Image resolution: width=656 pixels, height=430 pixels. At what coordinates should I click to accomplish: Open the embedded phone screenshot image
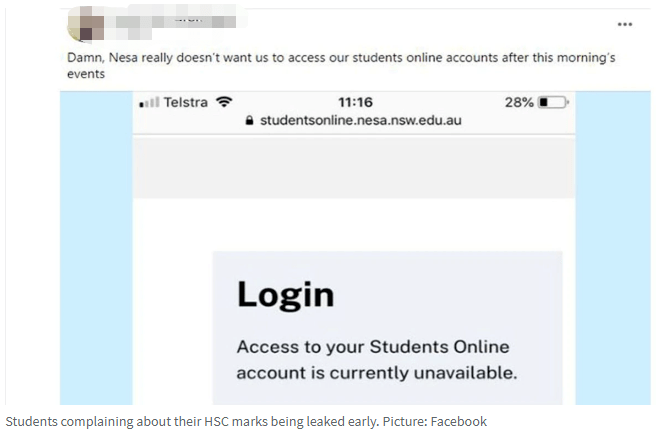tap(355, 248)
